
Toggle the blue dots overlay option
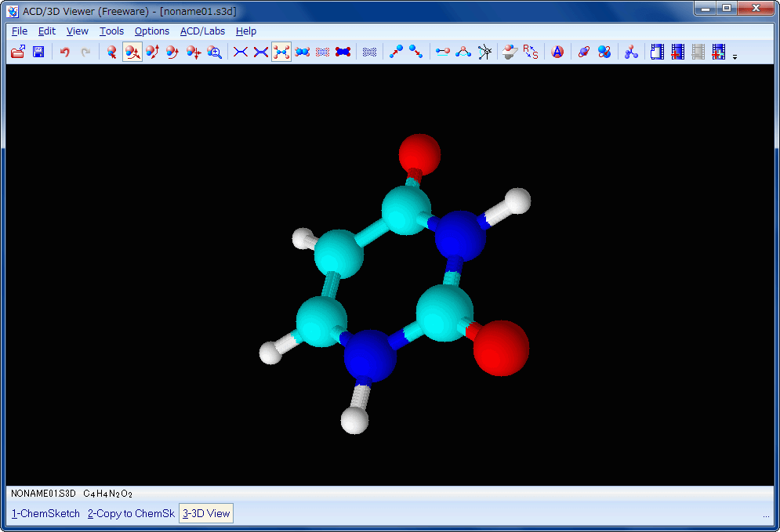pos(369,52)
